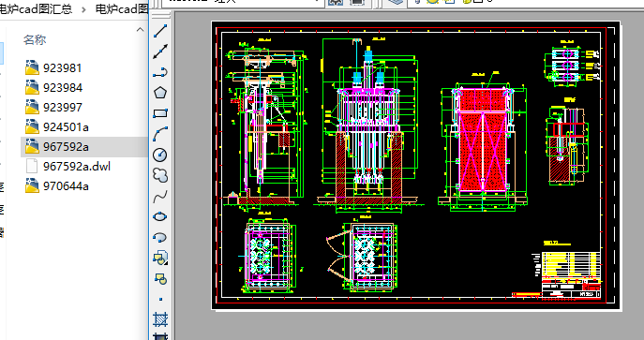
Task: Select the Construction Line tool
Action: (160, 52)
